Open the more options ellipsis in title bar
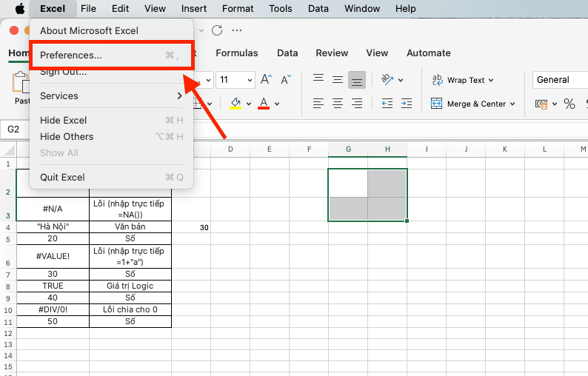Viewport: 588px width, 376px height. point(237,30)
